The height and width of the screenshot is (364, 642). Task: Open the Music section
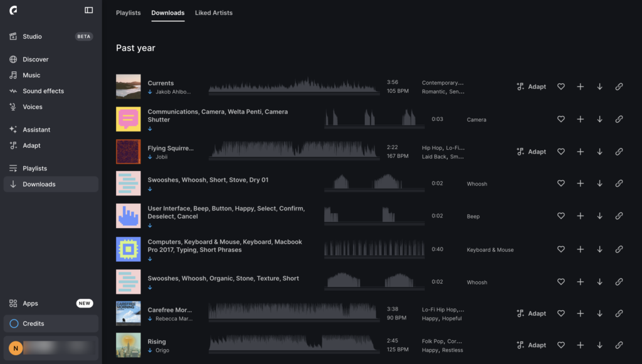[51, 75]
